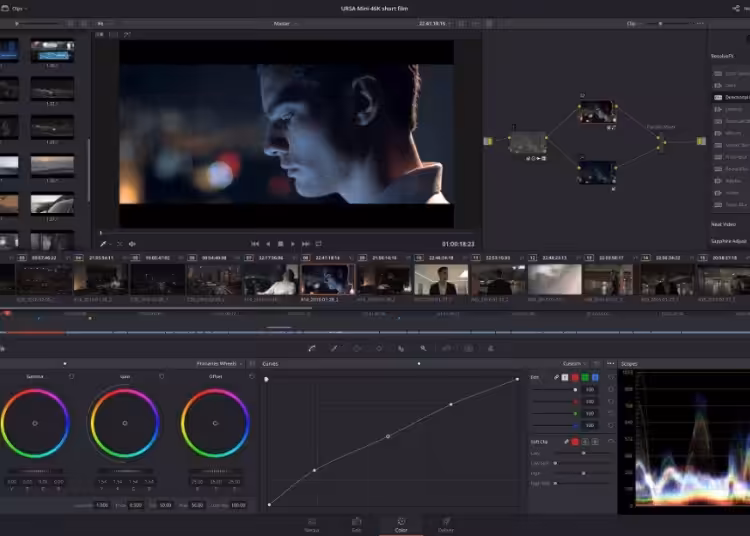Enable the green curve channel button

(585, 377)
